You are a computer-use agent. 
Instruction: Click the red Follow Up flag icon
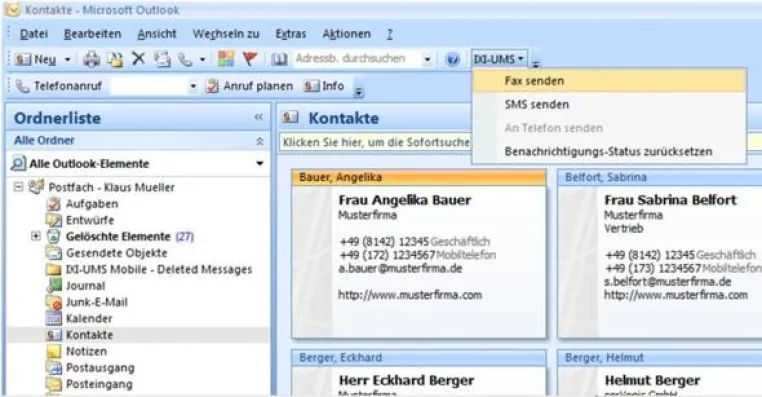tap(250, 59)
